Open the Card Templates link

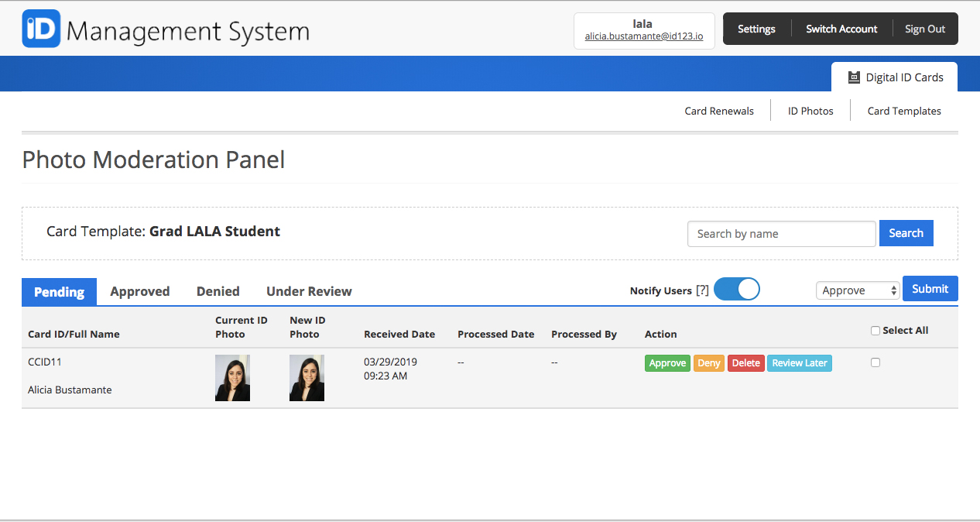click(904, 111)
